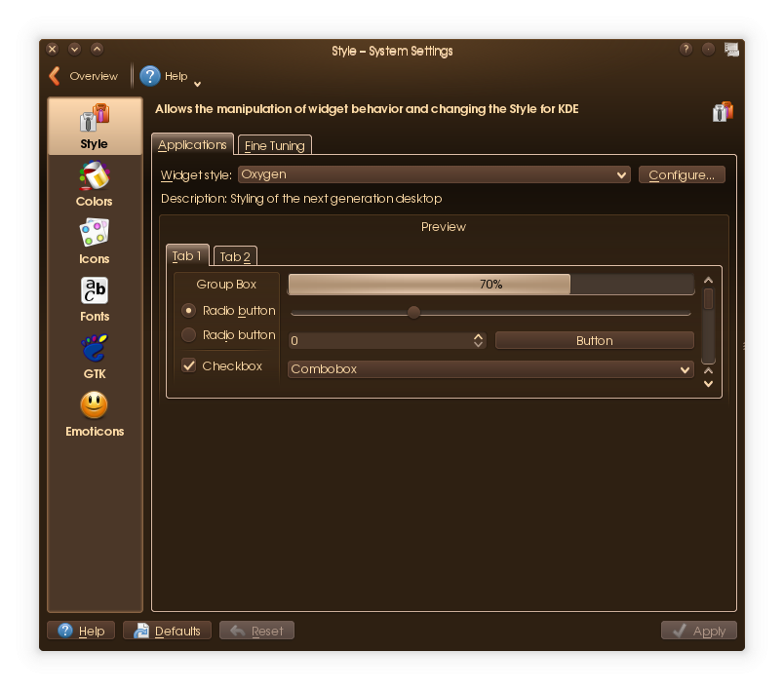Open the Widget style Oxygen dropdown
Viewport: 784px width, 690px height.
click(x=434, y=174)
